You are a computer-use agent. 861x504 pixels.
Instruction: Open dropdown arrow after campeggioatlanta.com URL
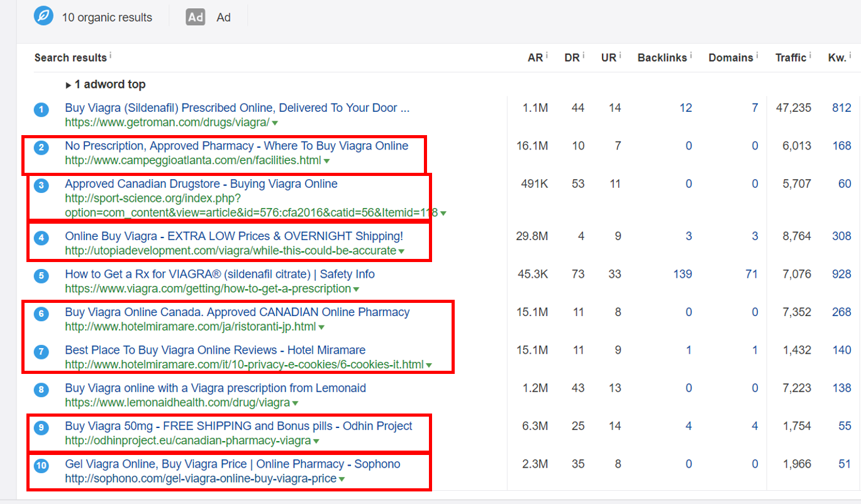pyautogui.click(x=326, y=161)
